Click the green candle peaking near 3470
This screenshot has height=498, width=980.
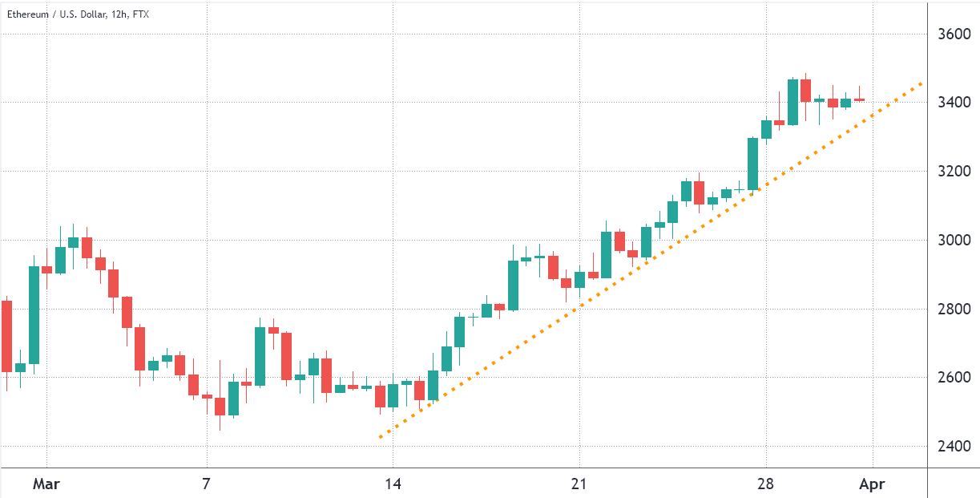[792, 102]
